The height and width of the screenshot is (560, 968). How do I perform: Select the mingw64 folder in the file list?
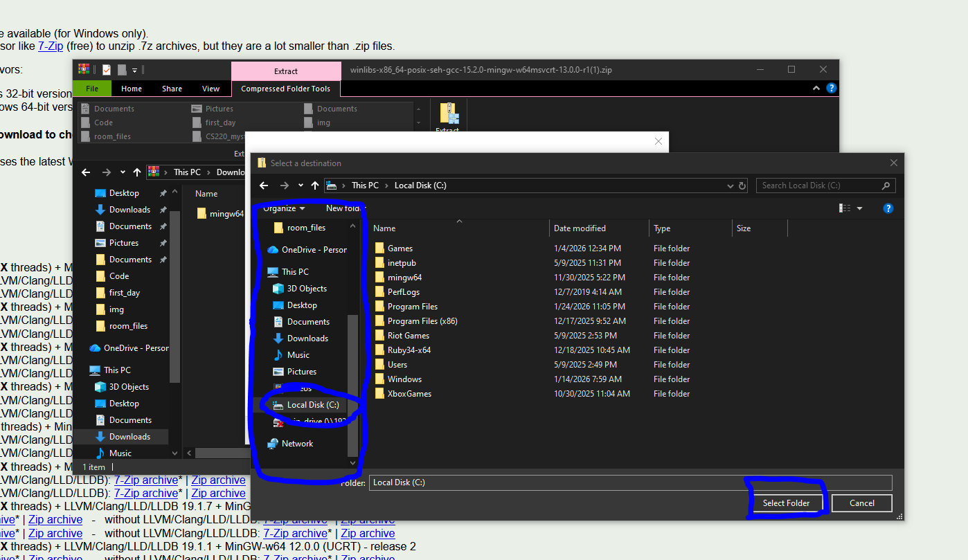point(405,277)
